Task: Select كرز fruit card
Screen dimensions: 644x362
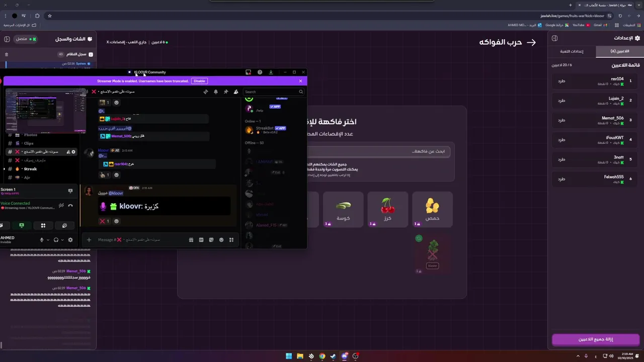Action: click(387, 209)
